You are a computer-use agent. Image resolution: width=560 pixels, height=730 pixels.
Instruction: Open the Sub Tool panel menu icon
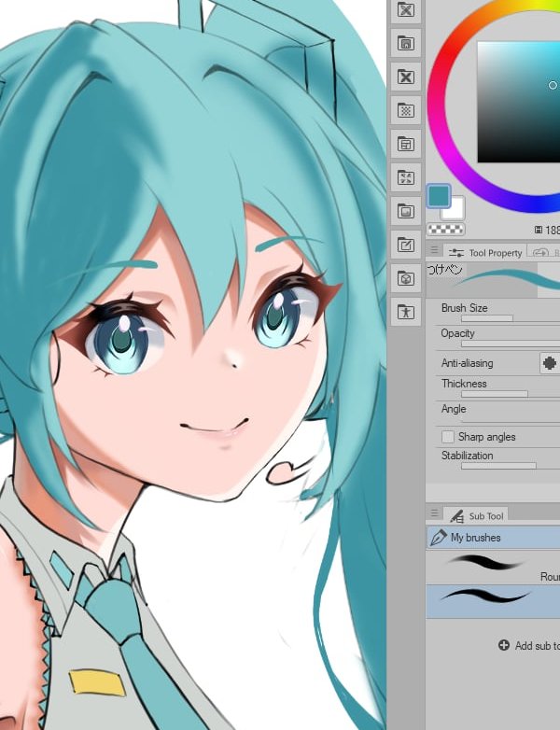tap(434, 513)
